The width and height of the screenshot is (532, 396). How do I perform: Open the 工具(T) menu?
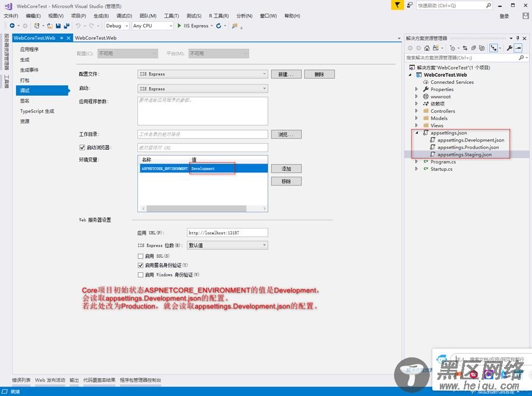pos(171,16)
